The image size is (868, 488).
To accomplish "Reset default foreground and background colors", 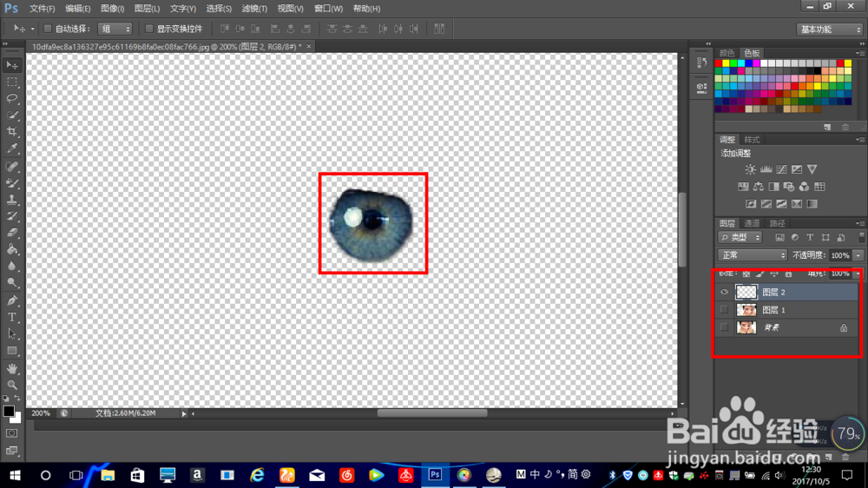I will (x=5, y=399).
